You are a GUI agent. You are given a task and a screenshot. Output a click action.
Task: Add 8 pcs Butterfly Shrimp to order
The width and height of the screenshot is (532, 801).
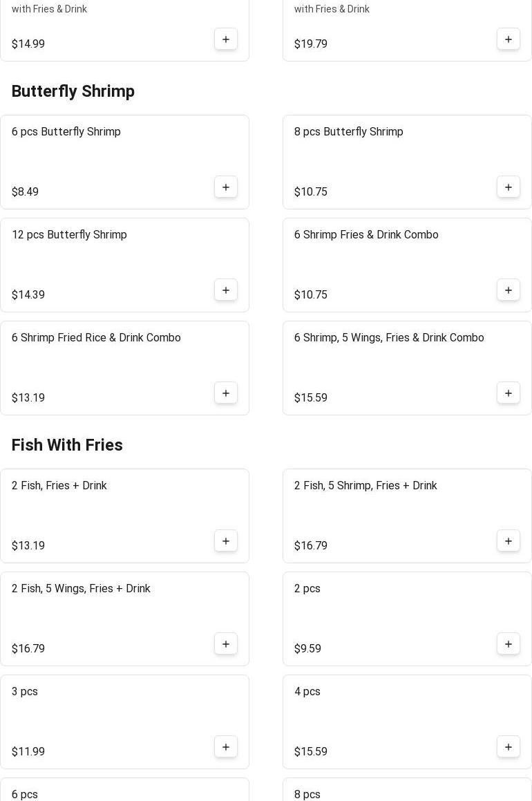509,187
